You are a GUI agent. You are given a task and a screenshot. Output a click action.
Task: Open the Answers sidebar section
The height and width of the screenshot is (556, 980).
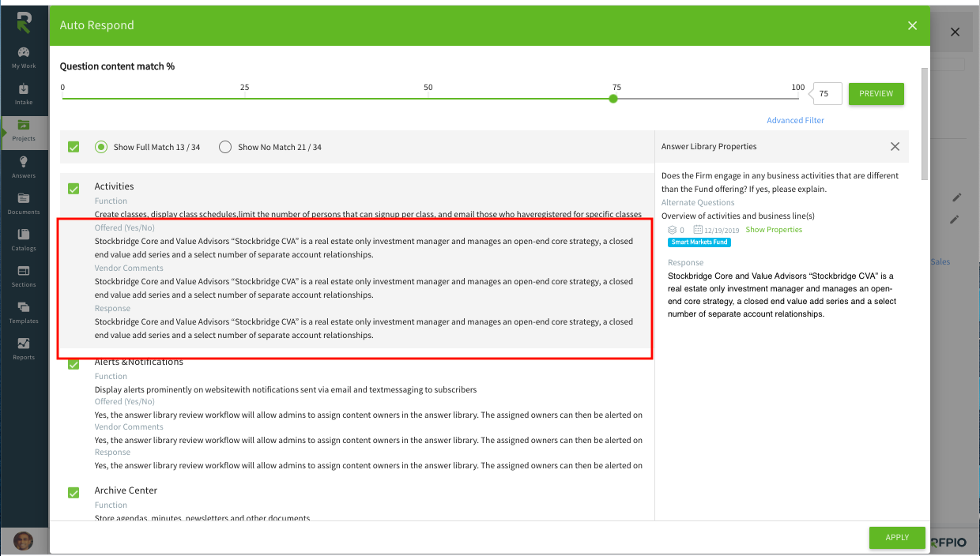(24, 167)
